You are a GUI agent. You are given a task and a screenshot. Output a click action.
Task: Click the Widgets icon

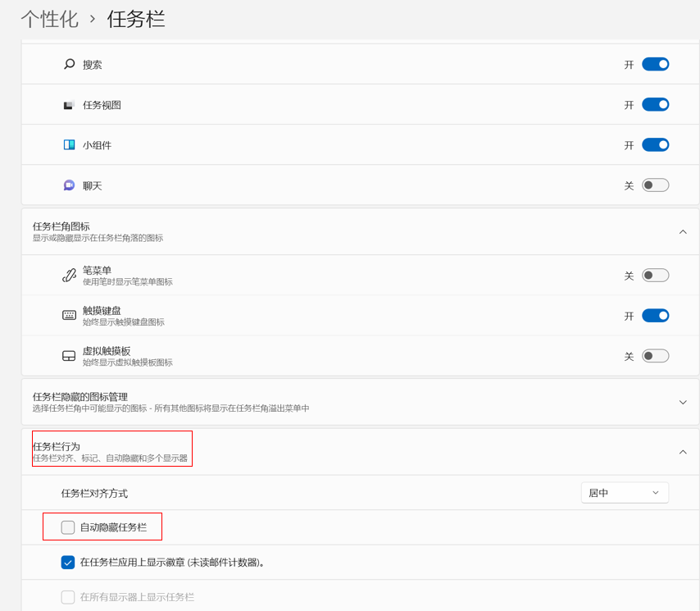[69, 145]
